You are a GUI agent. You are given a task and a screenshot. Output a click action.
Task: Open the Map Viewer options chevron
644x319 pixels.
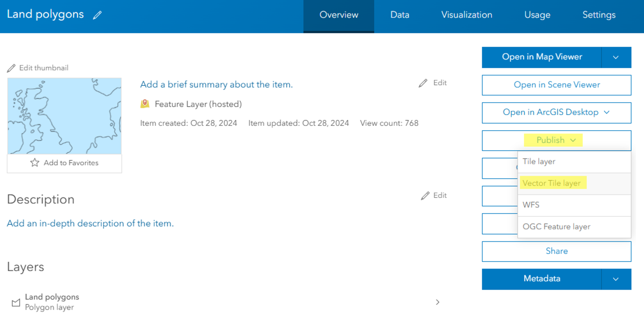616,57
